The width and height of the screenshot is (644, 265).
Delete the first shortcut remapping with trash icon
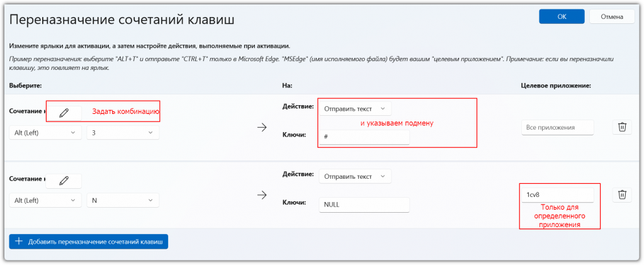tap(622, 127)
